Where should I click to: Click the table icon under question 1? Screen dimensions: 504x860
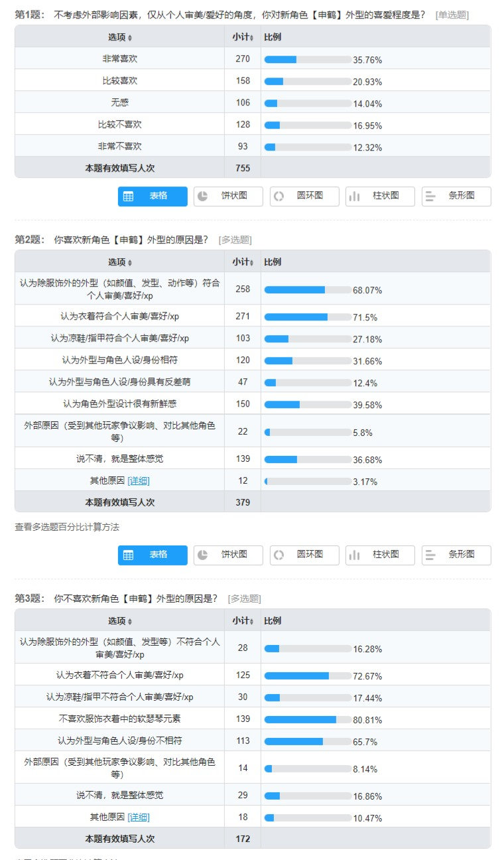coord(129,196)
